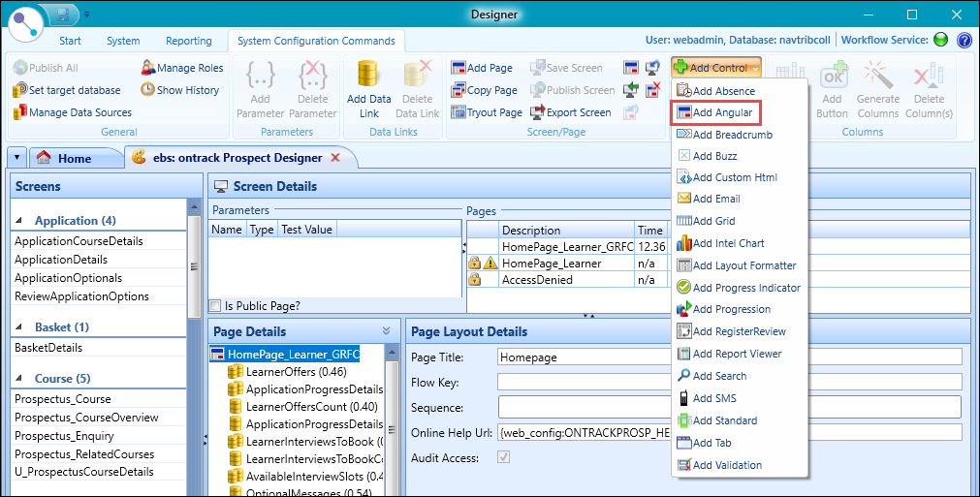Click the Designer application logo

pyautogui.click(x=25, y=25)
